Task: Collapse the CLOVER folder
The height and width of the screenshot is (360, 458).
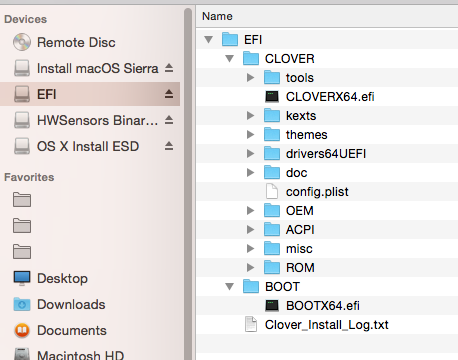Action: (230, 59)
